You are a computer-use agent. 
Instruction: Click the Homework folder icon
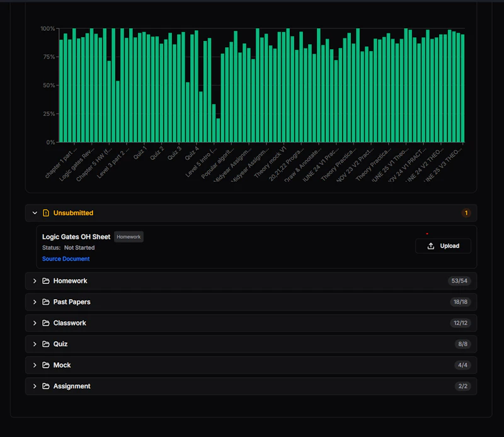pyautogui.click(x=46, y=281)
